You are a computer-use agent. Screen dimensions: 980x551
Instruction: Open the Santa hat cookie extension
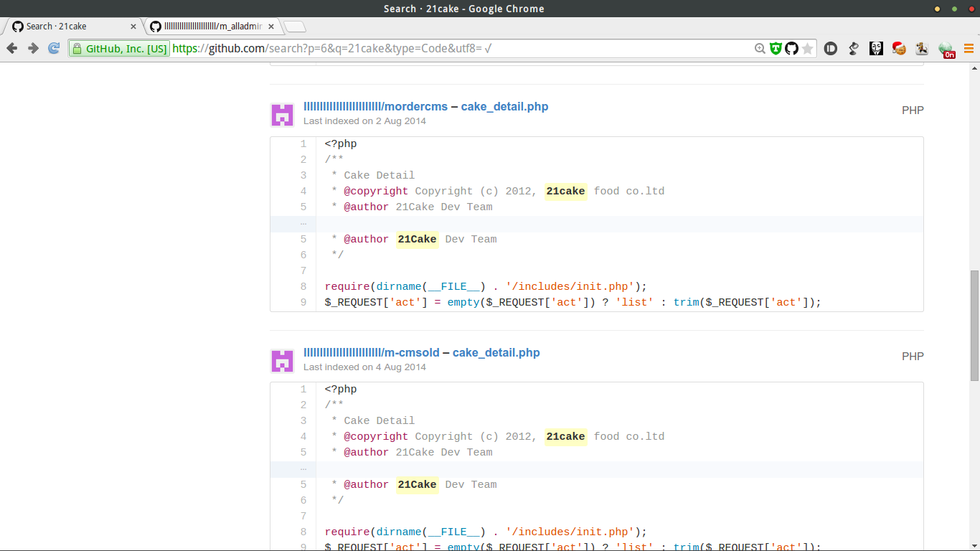click(x=899, y=49)
